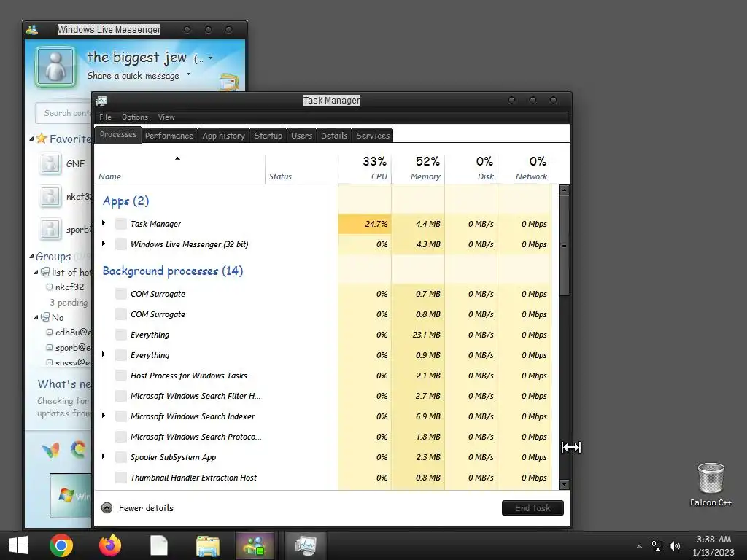Switch to Task Manager taskbar button

[306, 545]
